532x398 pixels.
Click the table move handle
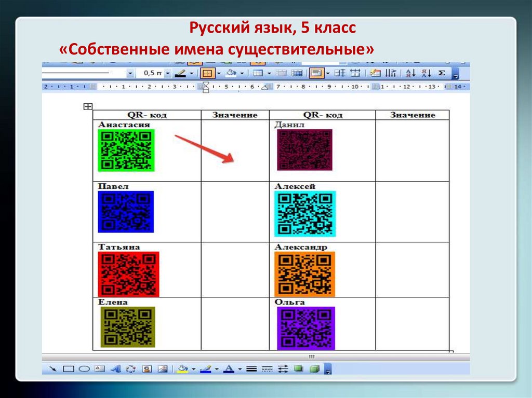click(88, 106)
